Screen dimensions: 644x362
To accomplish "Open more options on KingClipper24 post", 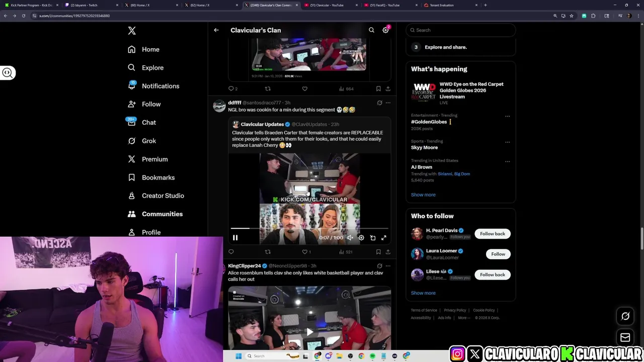I will click(x=388, y=265).
